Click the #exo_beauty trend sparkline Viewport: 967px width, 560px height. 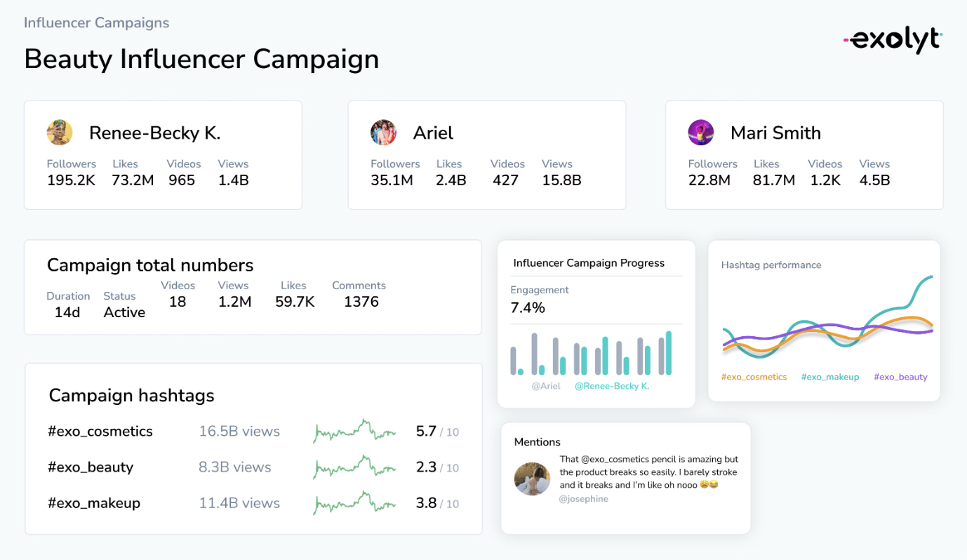[354, 467]
